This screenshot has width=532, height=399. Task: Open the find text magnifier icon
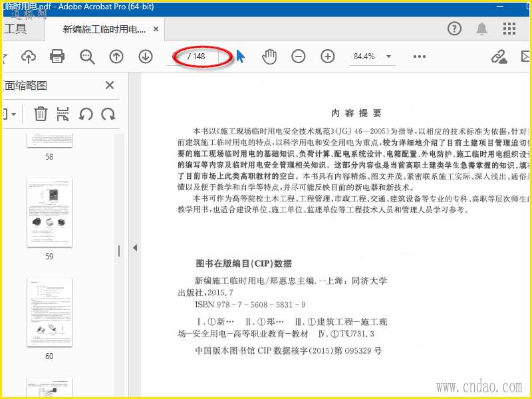point(87,57)
